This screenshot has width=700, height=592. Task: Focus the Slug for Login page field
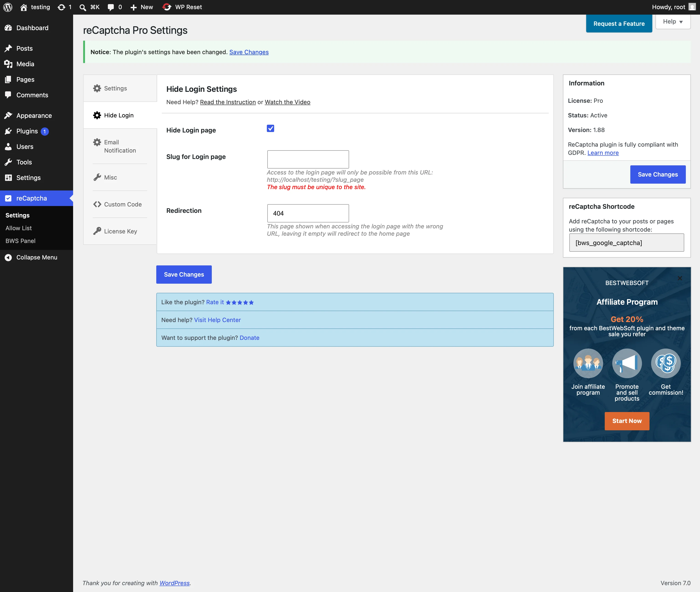pyautogui.click(x=308, y=159)
